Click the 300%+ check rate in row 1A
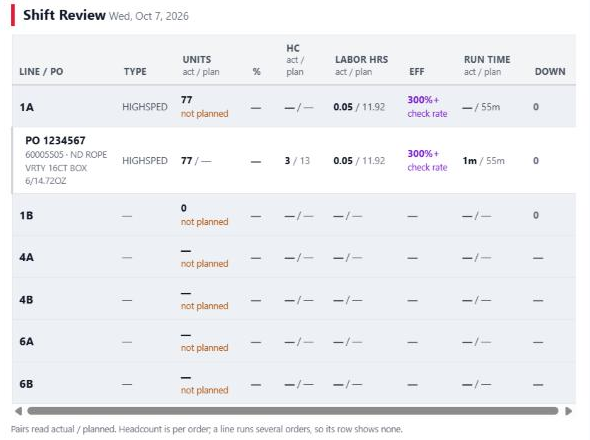This screenshot has height=440, width=590. 427,107
